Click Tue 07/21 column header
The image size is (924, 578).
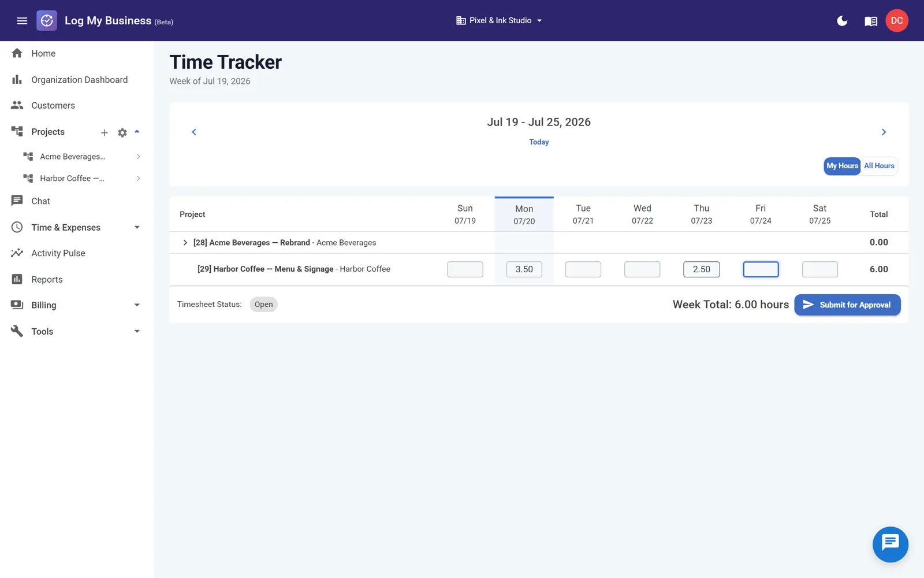click(x=583, y=214)
